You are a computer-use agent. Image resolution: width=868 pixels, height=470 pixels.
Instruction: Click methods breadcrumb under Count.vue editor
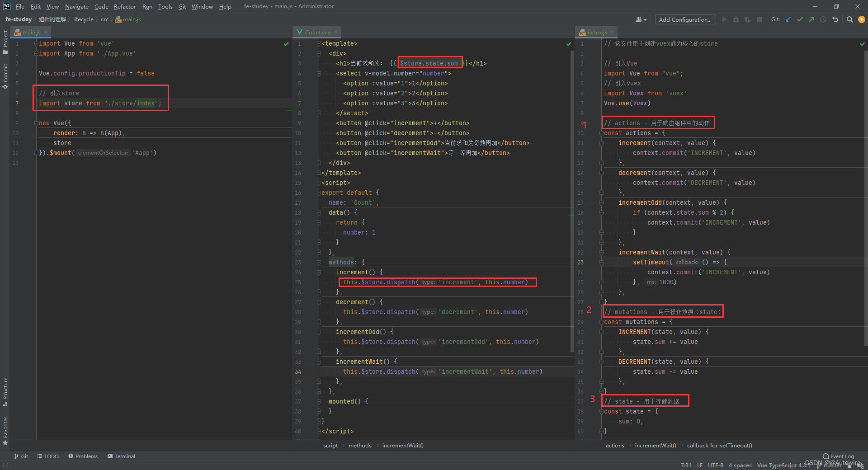click(x=360, y=446)
